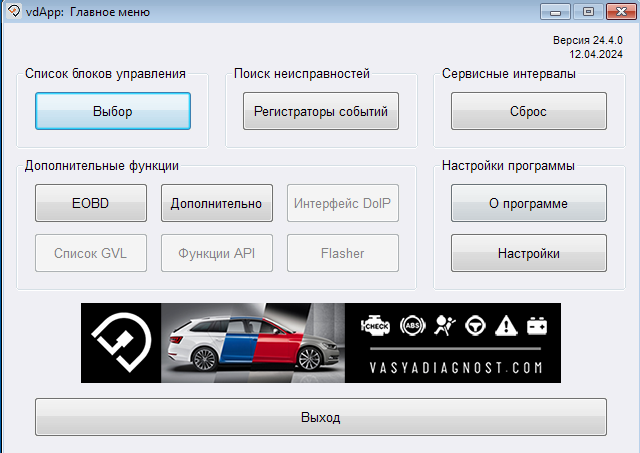The width and height of the screenshot is (640, 453).
Task: Click the Дополнительные функции group label
Action: (x=102, y=166)
